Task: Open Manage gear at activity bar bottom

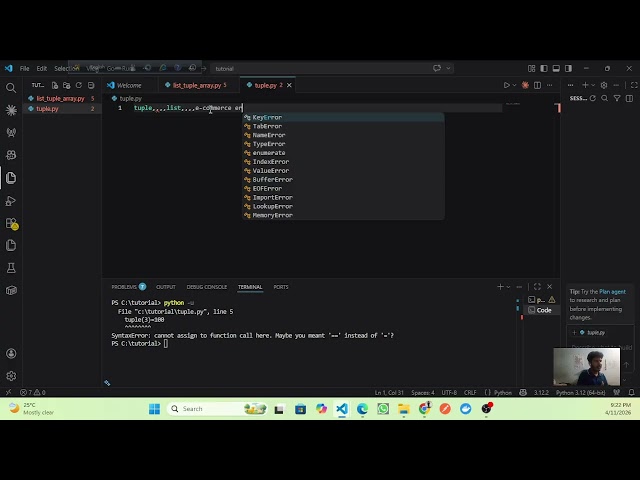Action: tap(11, 376)
